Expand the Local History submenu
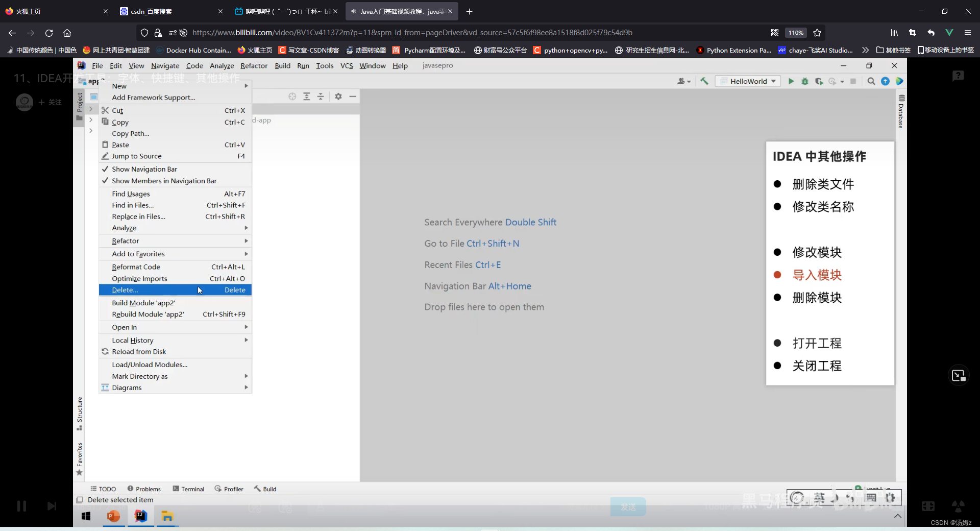The image size is (980, 531). [x=175, y=340]
